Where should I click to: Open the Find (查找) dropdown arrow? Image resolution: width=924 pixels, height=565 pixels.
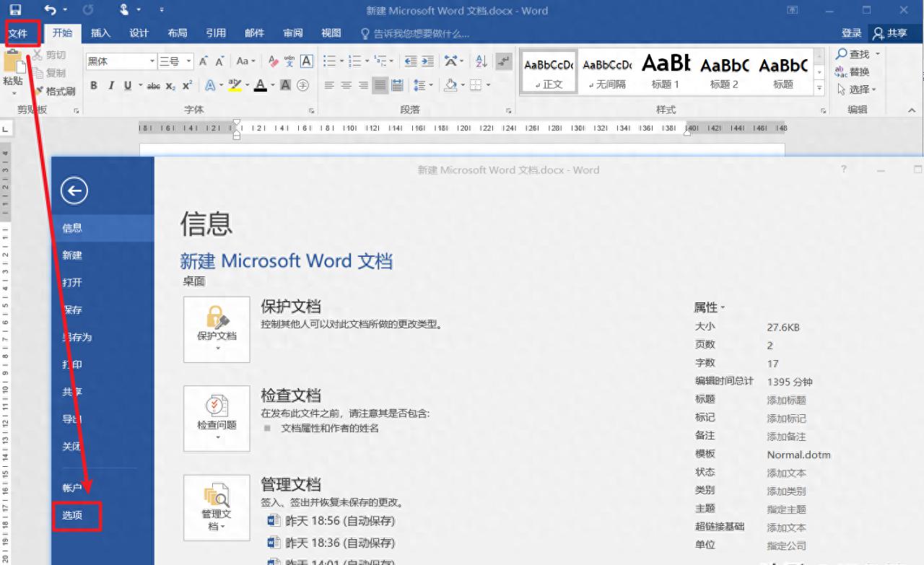point(878,54)
